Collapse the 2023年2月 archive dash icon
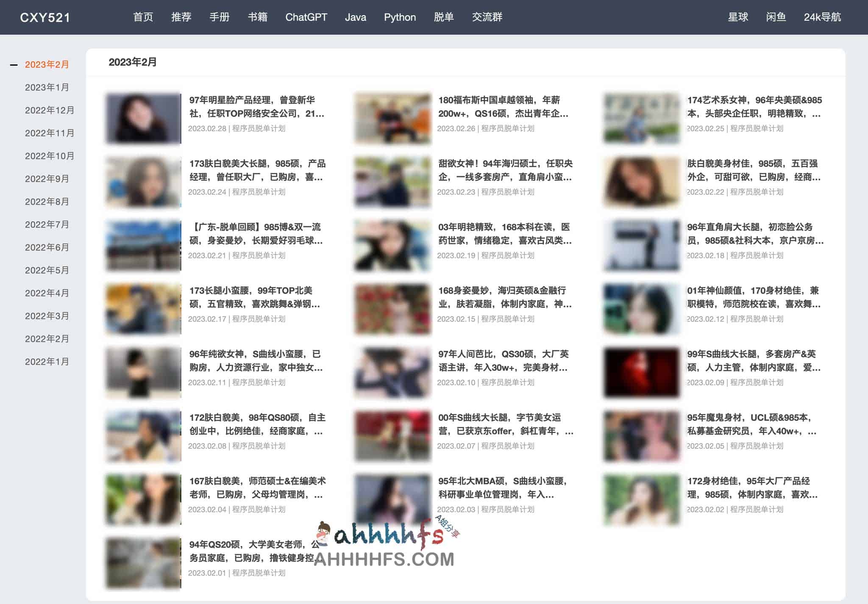The image size is (868, 604). click(14, 65)
